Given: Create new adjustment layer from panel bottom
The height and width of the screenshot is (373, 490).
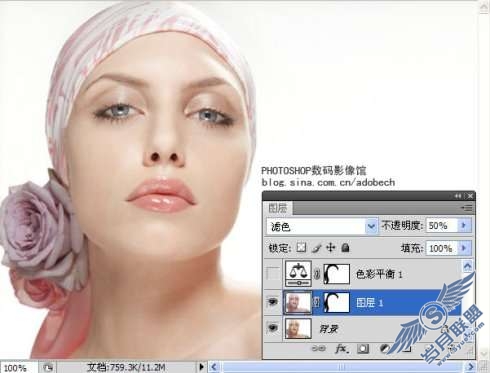Looking at the screenshot, I should tap(385, 349).
